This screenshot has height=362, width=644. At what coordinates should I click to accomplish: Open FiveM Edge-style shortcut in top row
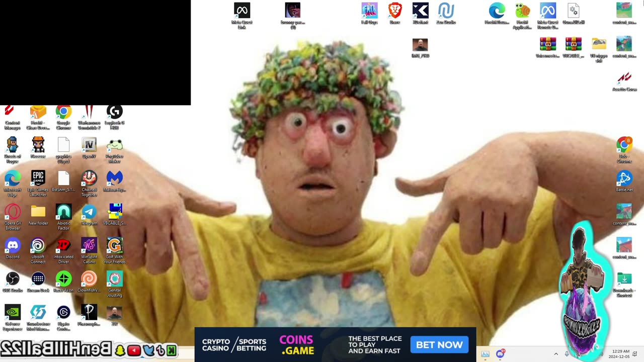pos(497,14)
